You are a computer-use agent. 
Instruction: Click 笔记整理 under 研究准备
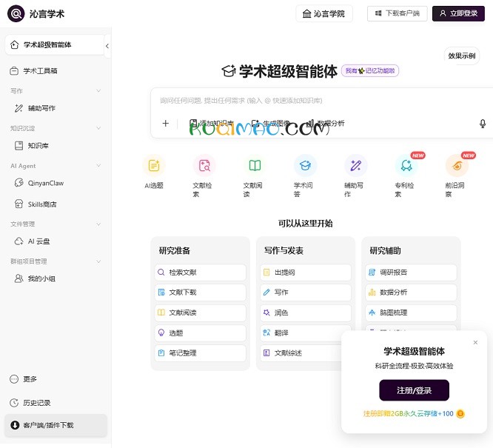pos(201,353)
